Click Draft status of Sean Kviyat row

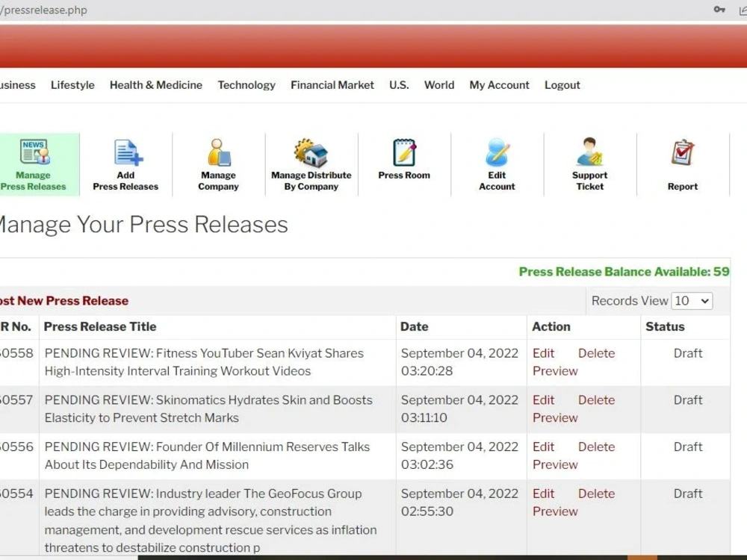[x=687, y=353]
